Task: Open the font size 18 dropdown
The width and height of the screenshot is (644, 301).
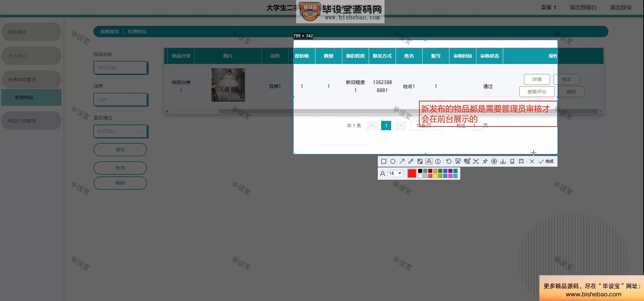Action: point(395,173)
